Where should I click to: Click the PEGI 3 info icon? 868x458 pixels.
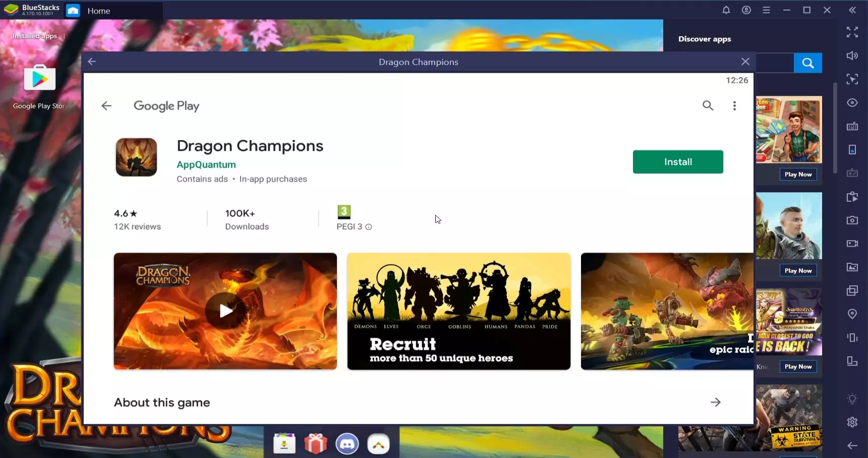(369, 227)
